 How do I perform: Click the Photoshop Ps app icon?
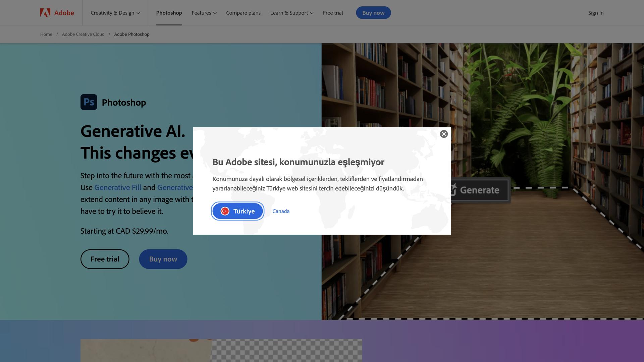tap(89, 102)
